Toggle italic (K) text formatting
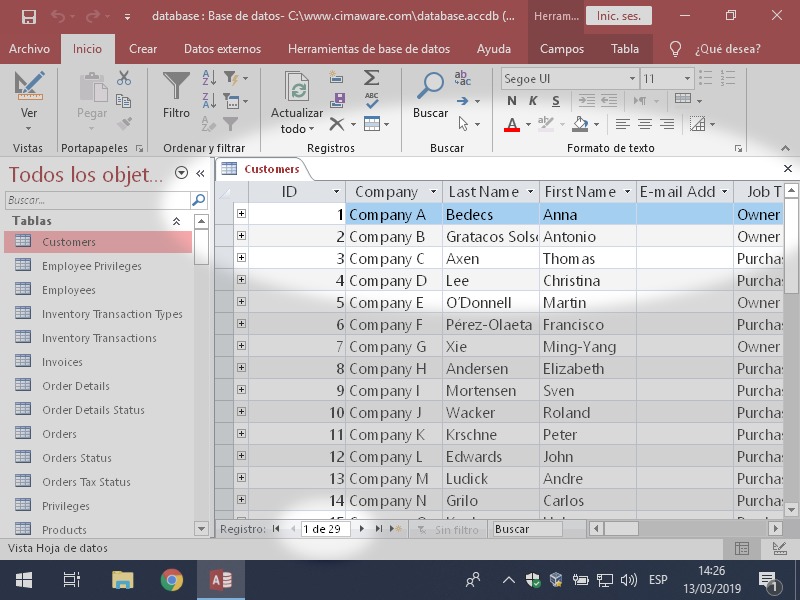This screenshot has height=600, width=800. (533, 101)
